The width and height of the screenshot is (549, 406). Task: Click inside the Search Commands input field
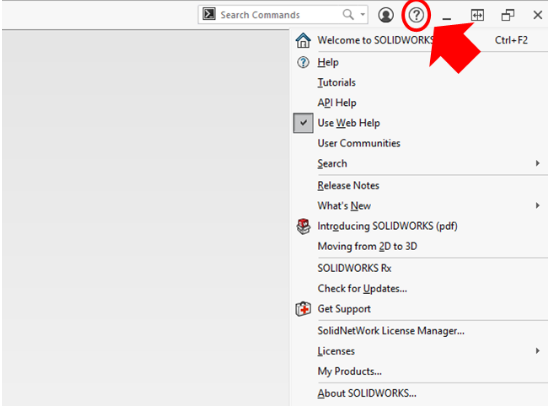[278, 15]
